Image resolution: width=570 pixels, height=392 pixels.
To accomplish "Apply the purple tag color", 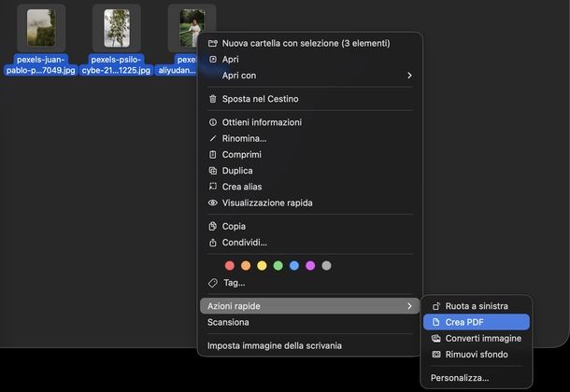I will (x=310, y=266).
